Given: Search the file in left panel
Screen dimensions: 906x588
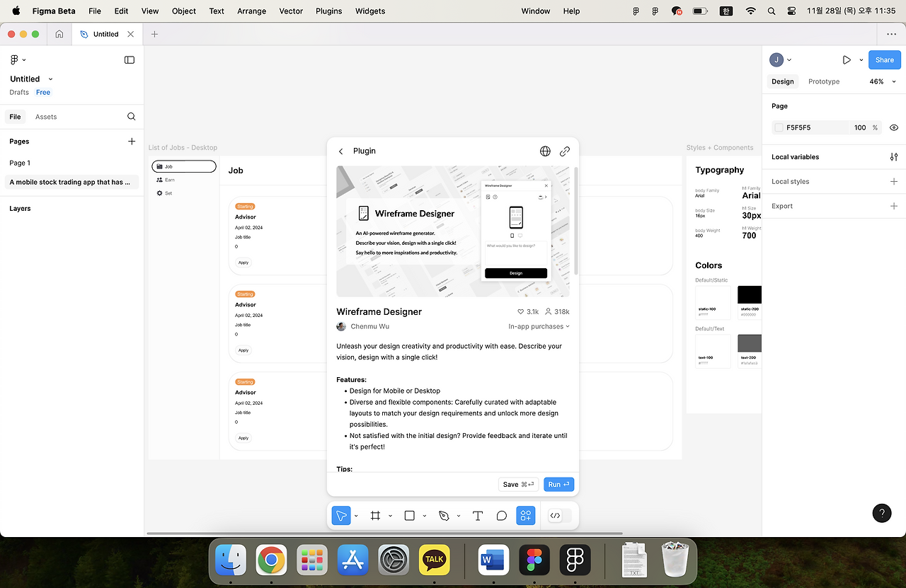Looking at the screenshot, I should (131, 117).
